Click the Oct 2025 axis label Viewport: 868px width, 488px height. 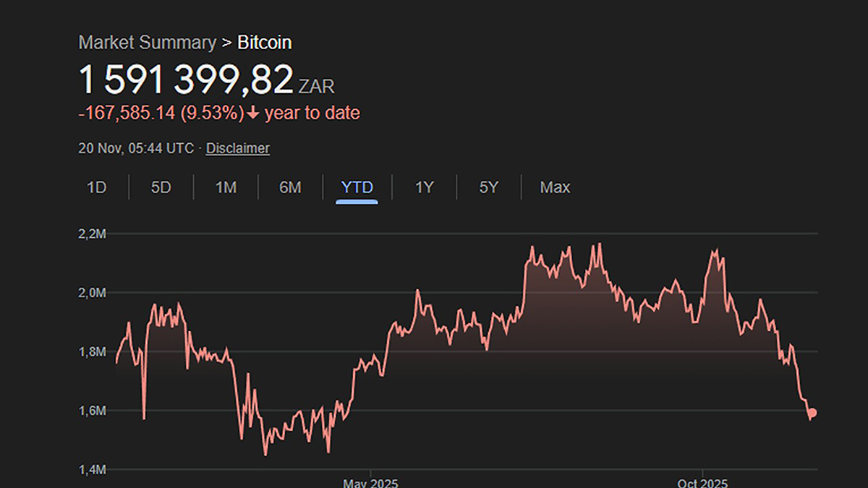coord(704,481)
